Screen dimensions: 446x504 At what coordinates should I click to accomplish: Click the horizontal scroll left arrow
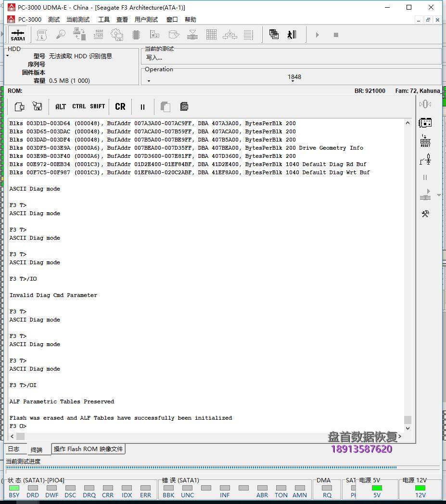(12, 436)
